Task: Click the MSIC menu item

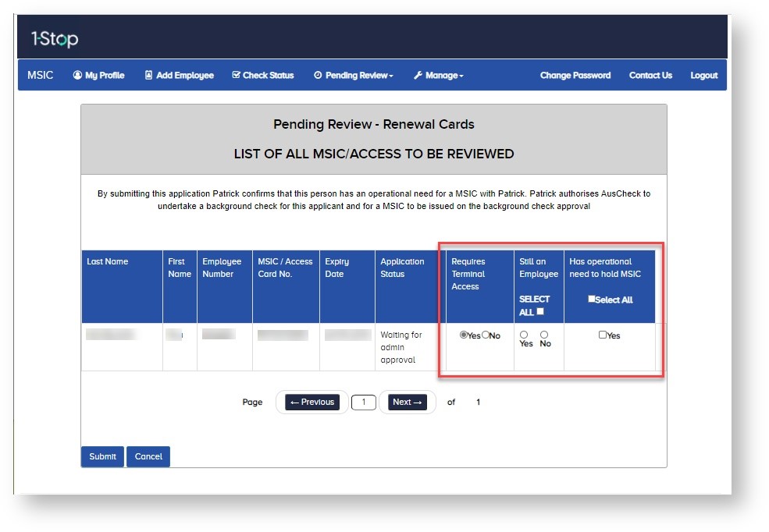Action: [x=40, y=75]
